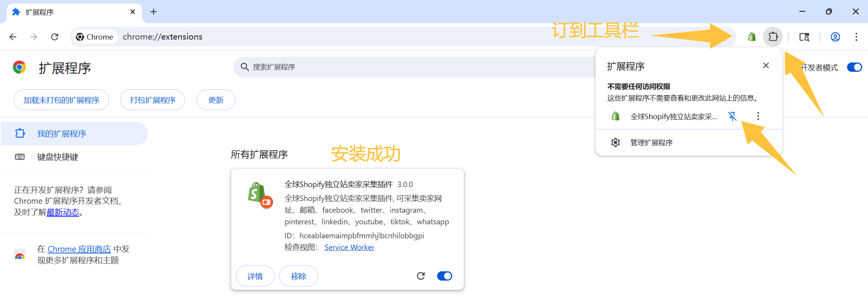The height and width of the screenshot is (300, 868).
Task: Select 我的扩展程序 in the sidebar
Action: pos(74,134)
